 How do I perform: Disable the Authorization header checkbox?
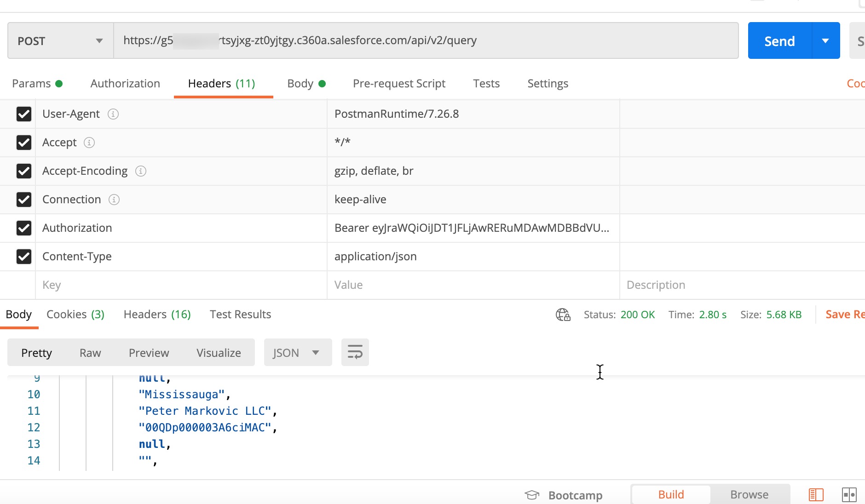pos(24,228)
